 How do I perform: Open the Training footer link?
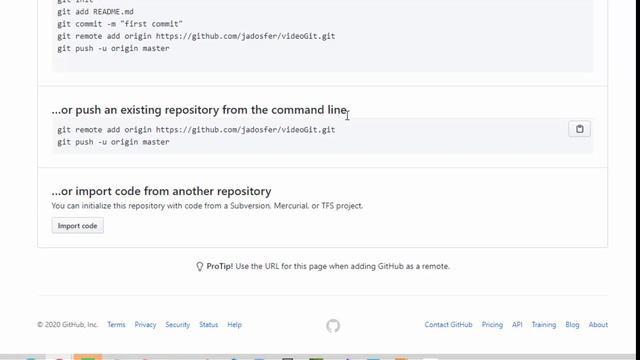544,325
